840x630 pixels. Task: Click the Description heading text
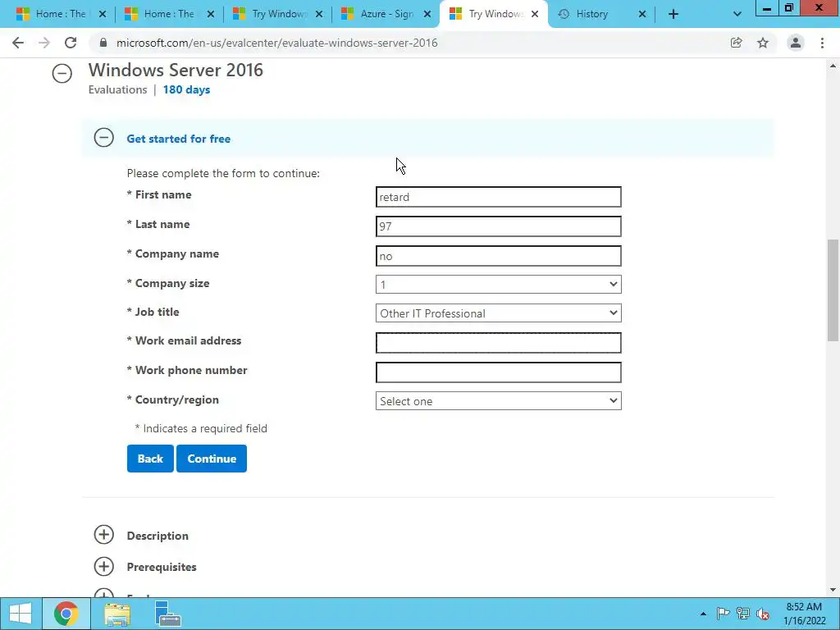157,536
